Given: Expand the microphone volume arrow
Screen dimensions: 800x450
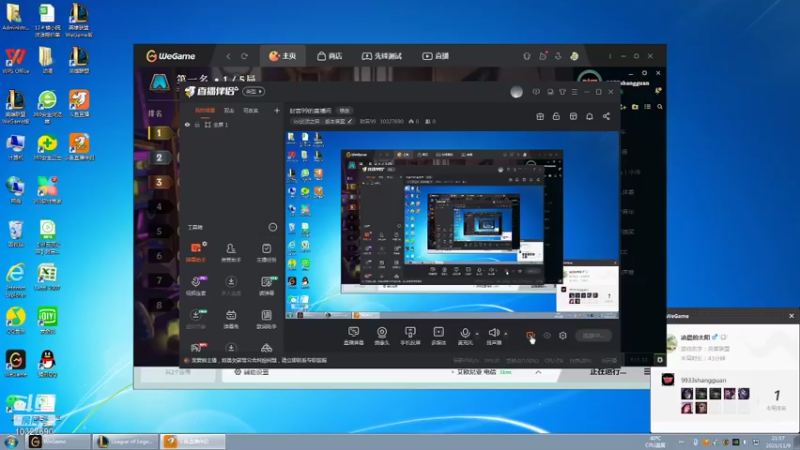Looking at the screenshot, I should pyautogui.click(x=477, y=334).
